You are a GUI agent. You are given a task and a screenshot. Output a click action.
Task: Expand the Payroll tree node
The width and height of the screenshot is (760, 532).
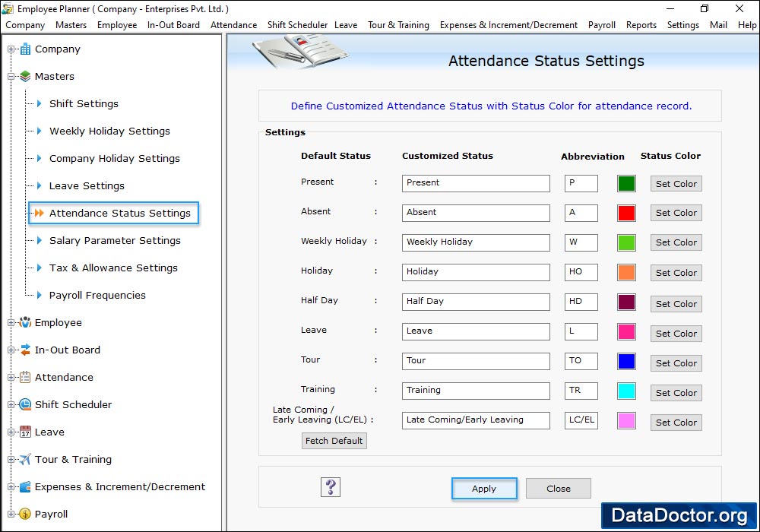point(11,514)
